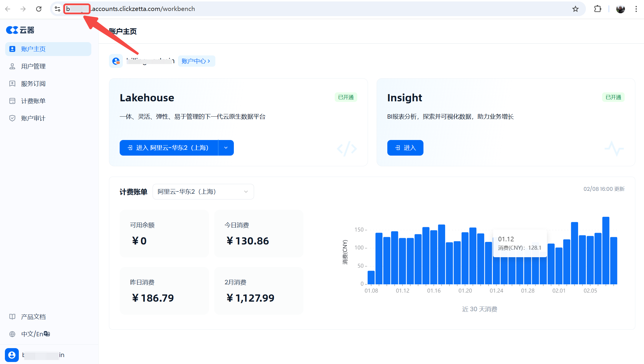Click the 产品文档 book icon
644x364 pixels.
click(12, 317)
